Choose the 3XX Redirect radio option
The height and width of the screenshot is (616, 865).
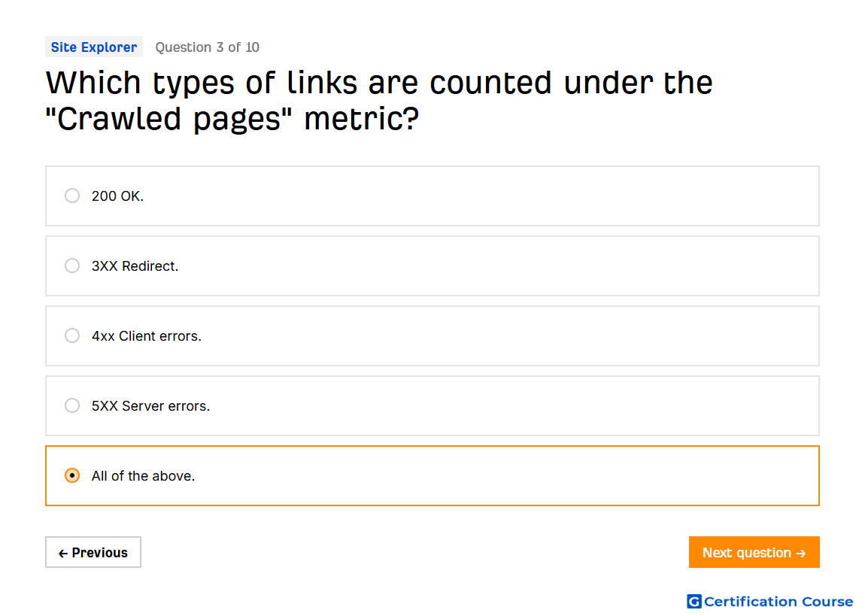pyautogui.click(x=72, y=266)
